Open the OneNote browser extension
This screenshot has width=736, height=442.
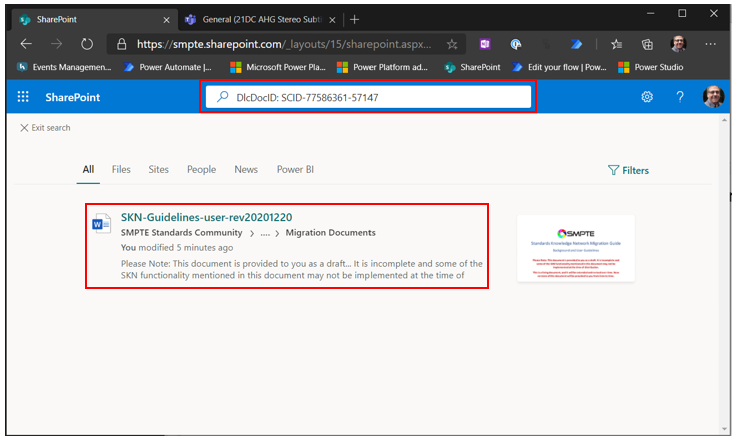[485, 44]
